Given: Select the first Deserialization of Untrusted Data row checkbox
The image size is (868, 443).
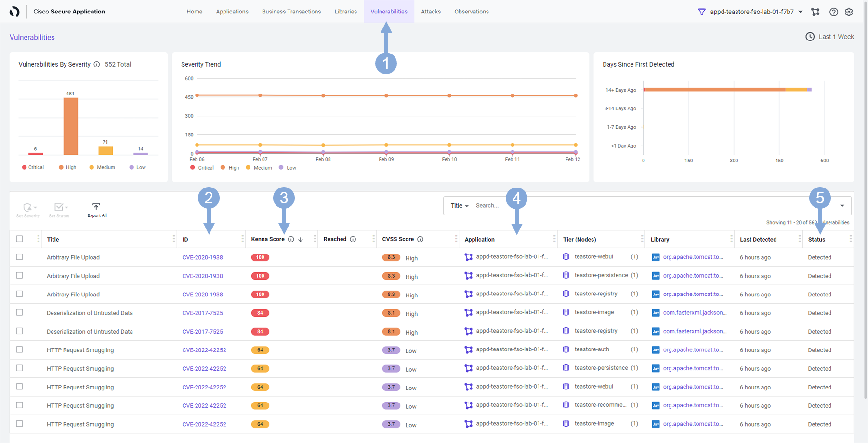Looking at the screenshot, I should pyautogui.click(x=20, y=312).
